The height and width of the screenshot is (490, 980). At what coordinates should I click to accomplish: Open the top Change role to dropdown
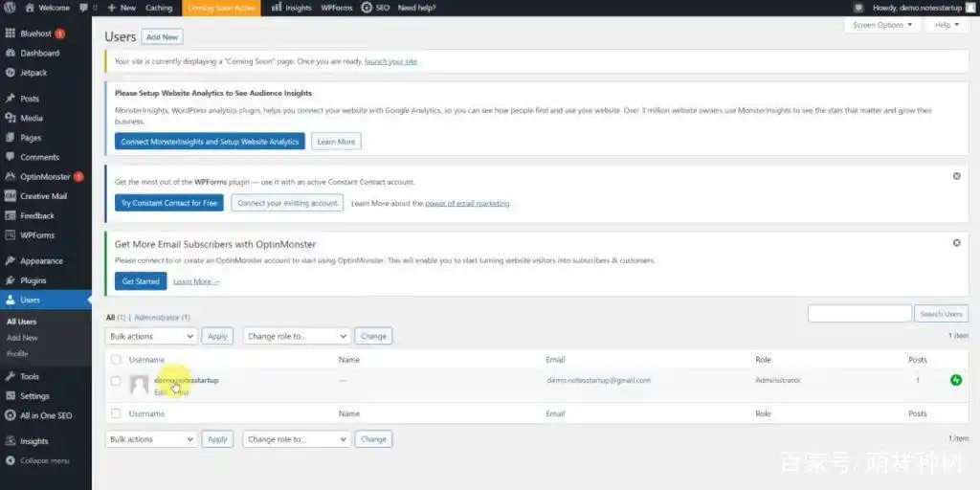coord(296,336)
